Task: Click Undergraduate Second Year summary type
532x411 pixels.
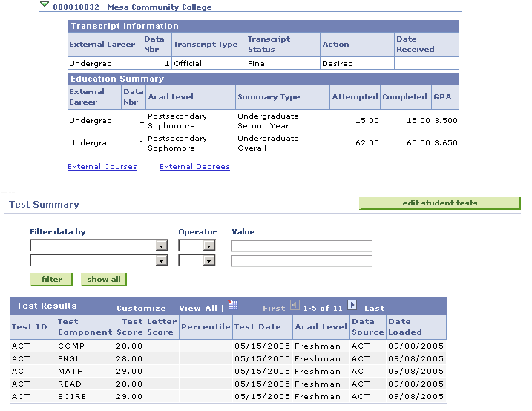Action: tap(268, 121)
